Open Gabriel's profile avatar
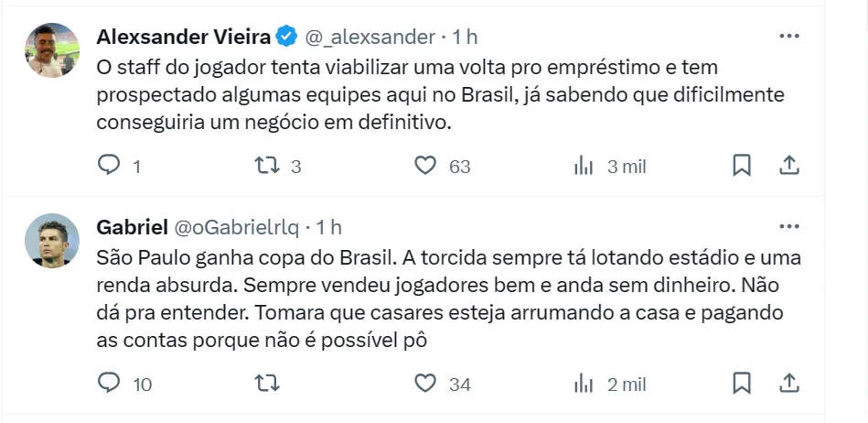This screenshot has height=423, width=868. pos(52,241)
